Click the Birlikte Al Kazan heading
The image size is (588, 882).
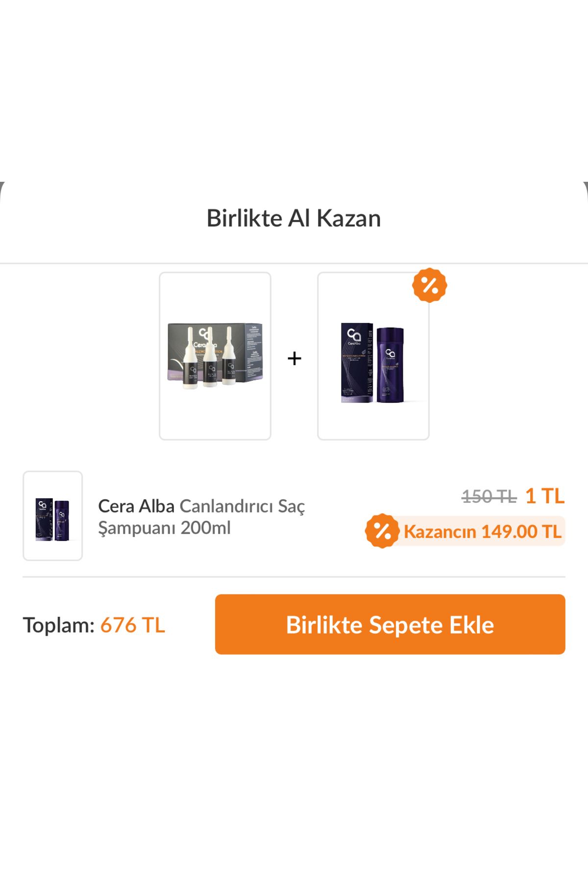294,218
